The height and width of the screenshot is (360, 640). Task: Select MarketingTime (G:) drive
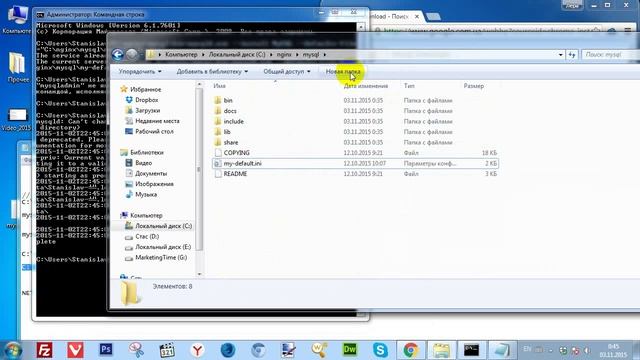click(161, 258)
